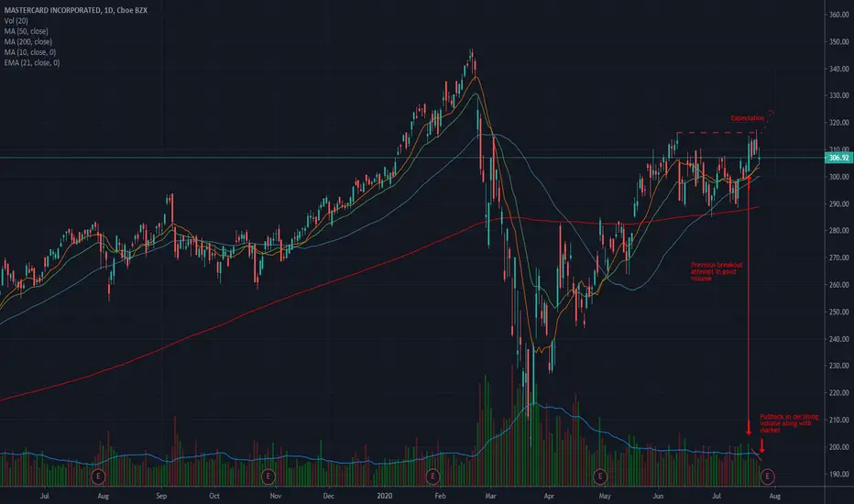Open the earnings E marker beside the Nov label
Image resolution: width=854 pixels, height=504 pixels.
point(268,477)
